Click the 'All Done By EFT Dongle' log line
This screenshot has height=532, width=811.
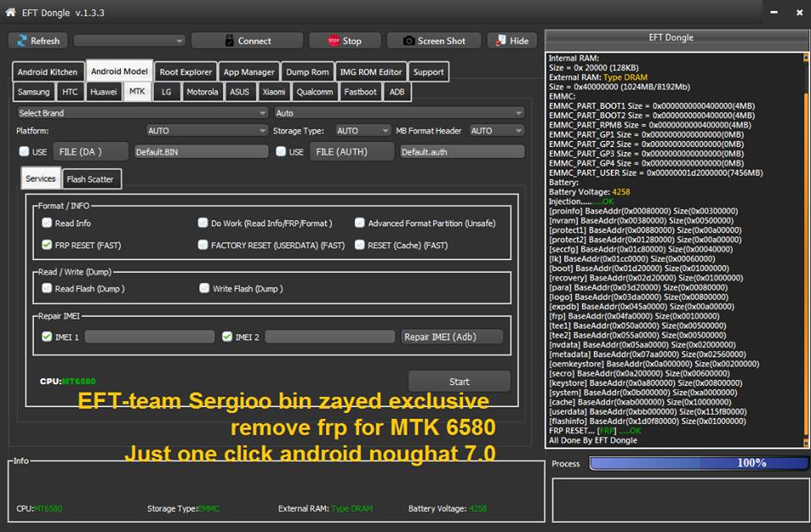coord(593,440)
